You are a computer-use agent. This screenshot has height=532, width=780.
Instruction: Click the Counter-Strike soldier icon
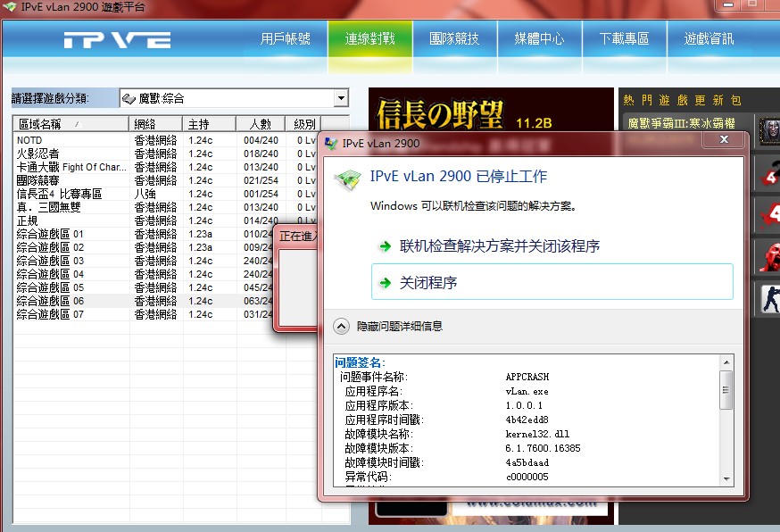point(770,299)
